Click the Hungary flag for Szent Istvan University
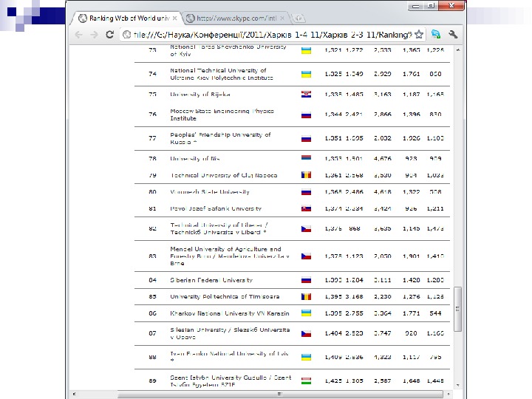532x399 pixels. tap(306, 381)
